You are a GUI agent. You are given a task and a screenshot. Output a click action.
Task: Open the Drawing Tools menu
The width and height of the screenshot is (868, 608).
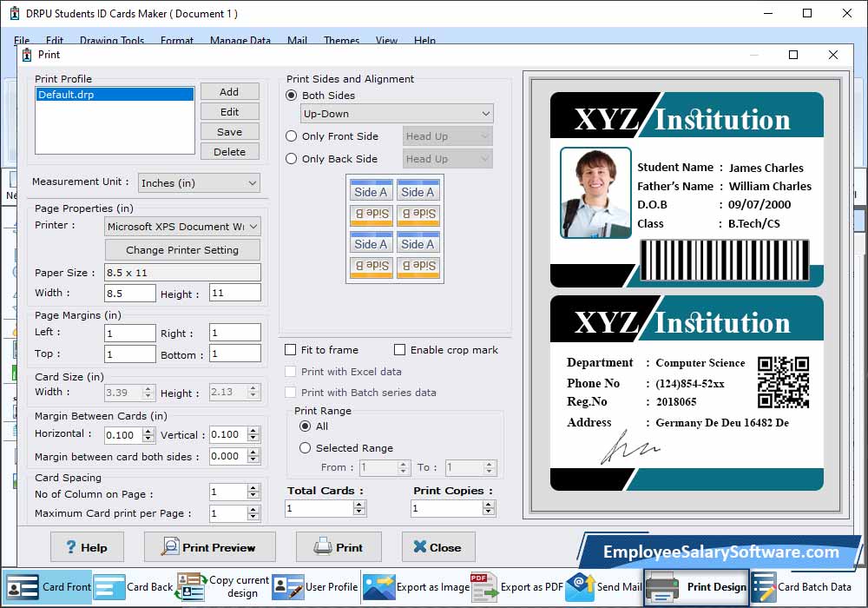point(112,41)
